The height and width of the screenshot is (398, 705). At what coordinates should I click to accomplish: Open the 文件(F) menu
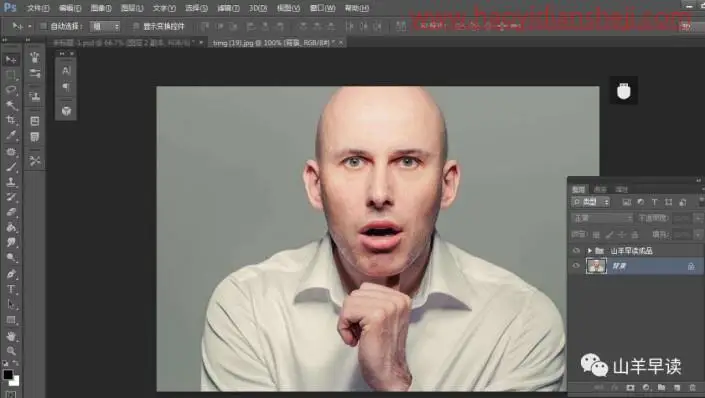pyautogui.click(x=38, y=8)
